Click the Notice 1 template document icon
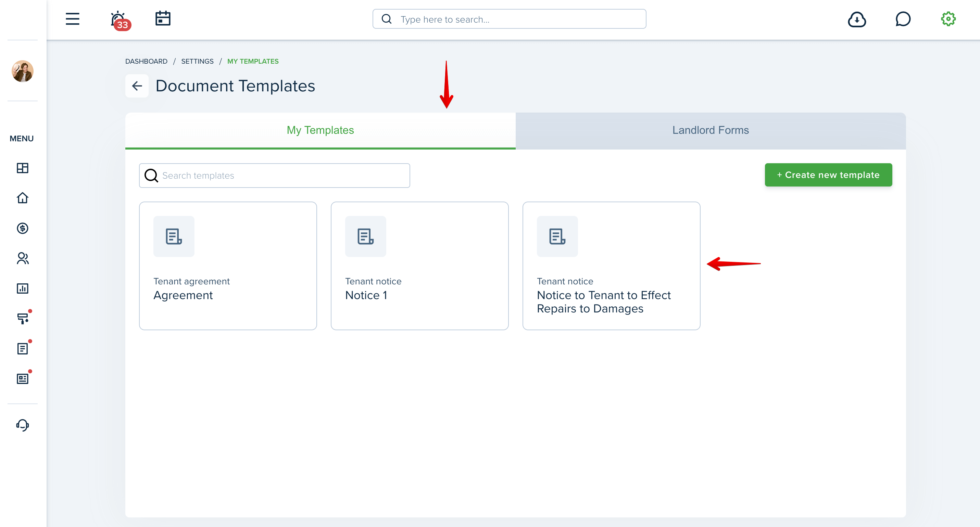The width and height of the screenshot is (980, 527). click(366, 236)
